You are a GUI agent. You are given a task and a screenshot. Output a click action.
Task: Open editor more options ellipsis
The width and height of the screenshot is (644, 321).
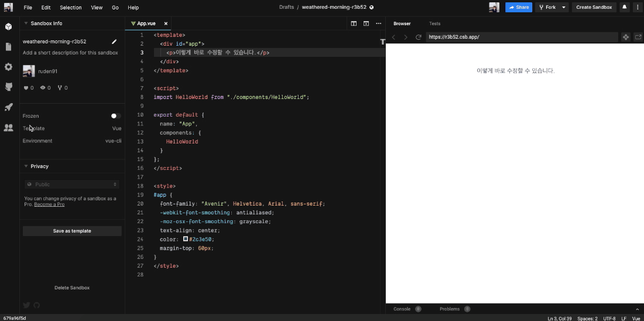[x=379, y=23]
